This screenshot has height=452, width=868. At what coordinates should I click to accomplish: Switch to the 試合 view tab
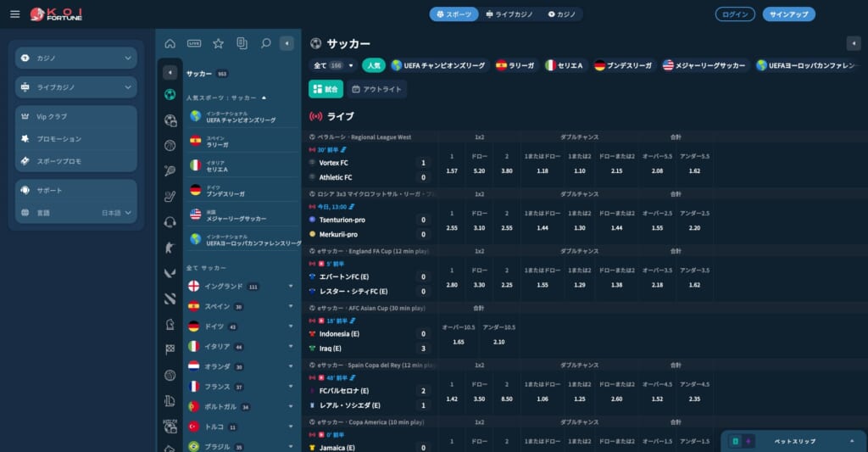click(325, 89)
